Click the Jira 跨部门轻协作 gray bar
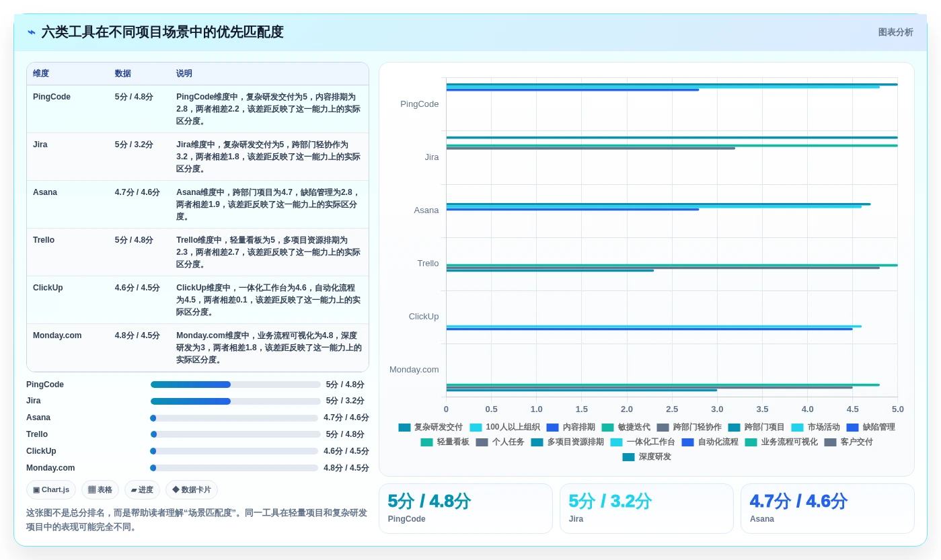 pos(591,149)
